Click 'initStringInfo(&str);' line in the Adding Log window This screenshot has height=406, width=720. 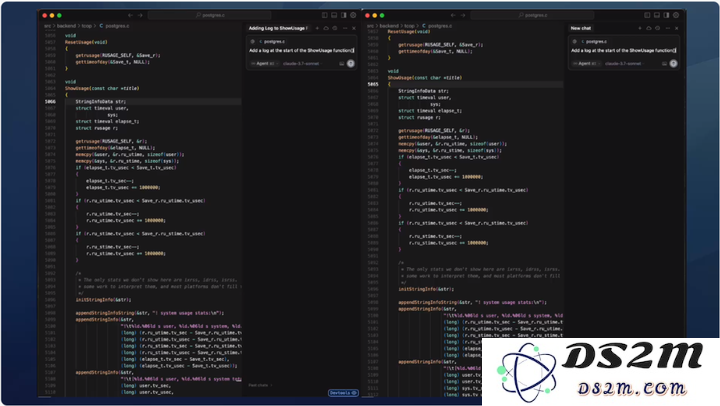[x=103, y=299]
